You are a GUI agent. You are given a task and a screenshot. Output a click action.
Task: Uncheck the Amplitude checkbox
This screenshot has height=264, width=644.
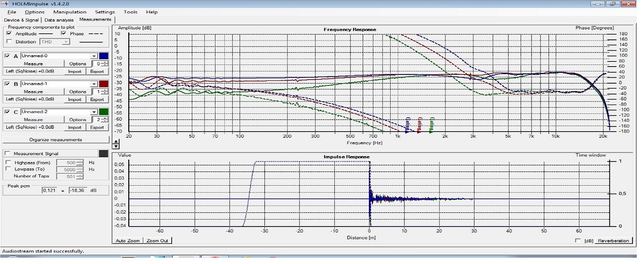(9, 33)
